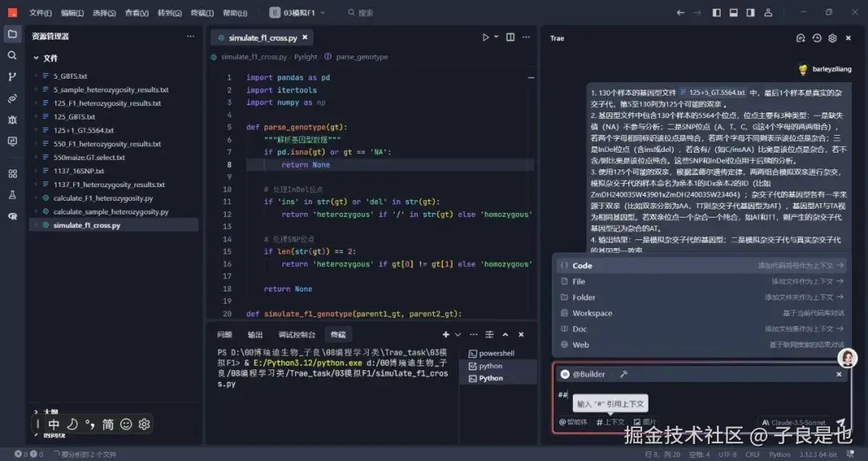Split the editor to the right

click(x=510, y=37)
